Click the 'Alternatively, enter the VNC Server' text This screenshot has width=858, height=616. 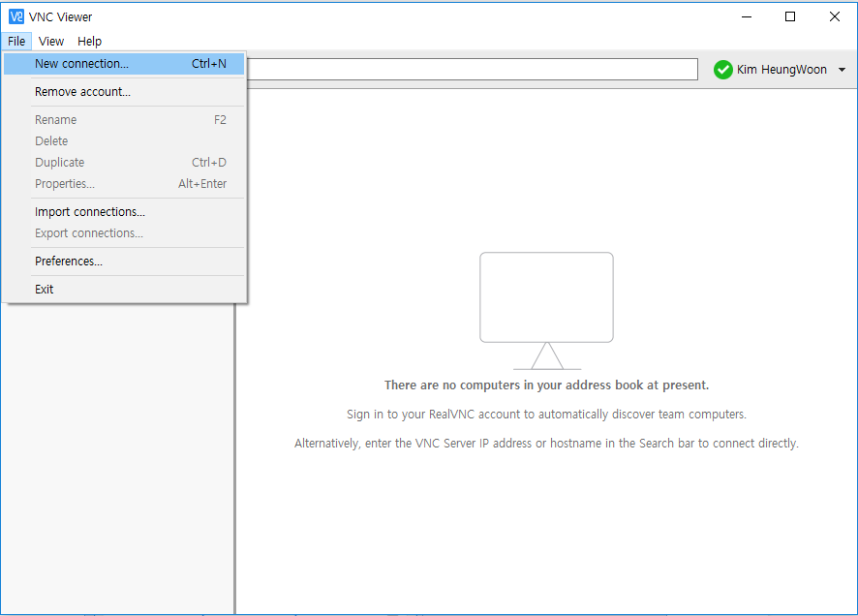click(x=546, y=444)
